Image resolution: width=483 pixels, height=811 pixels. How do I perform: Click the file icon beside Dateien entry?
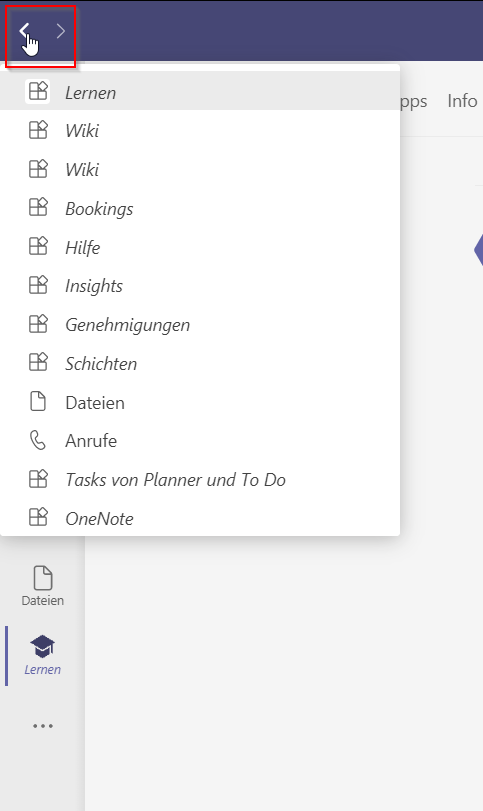point(38,402)
